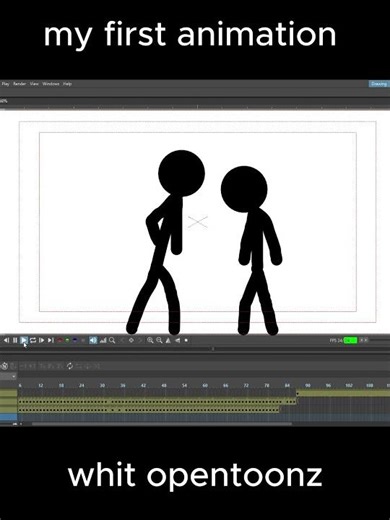This screenshot has height=520, width=390.
Task: Click the X center marker in the viewer
Action: (x=198, y=222)
